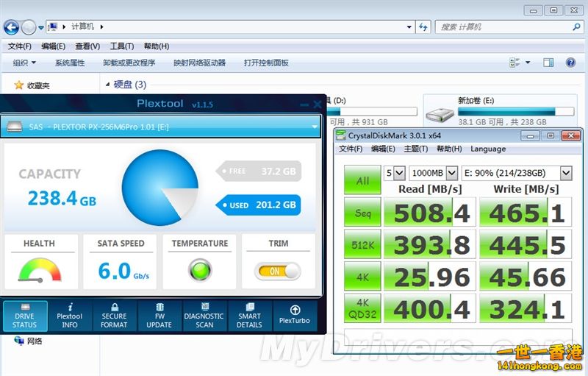This screenshot has width=588, height=376.
Task: Click the Explorer forward arrow button
Action: [29, 27]
